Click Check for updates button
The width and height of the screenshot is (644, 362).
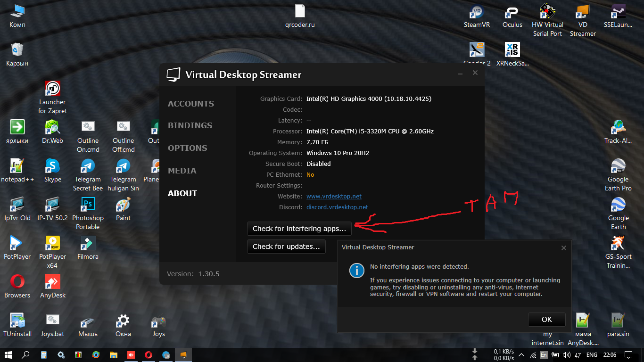click(x=286, y=247)
